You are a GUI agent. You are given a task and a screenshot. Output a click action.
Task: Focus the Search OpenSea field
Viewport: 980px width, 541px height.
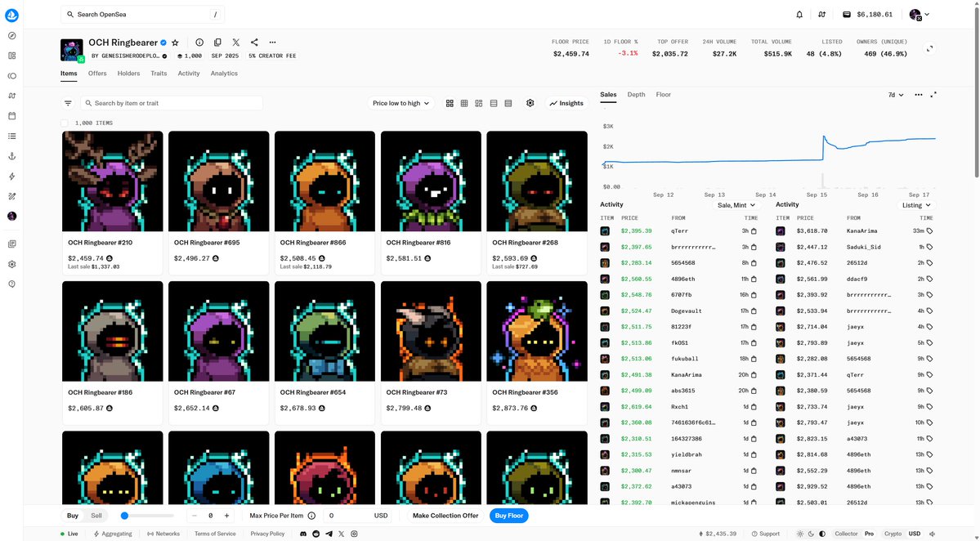(142, 15)
